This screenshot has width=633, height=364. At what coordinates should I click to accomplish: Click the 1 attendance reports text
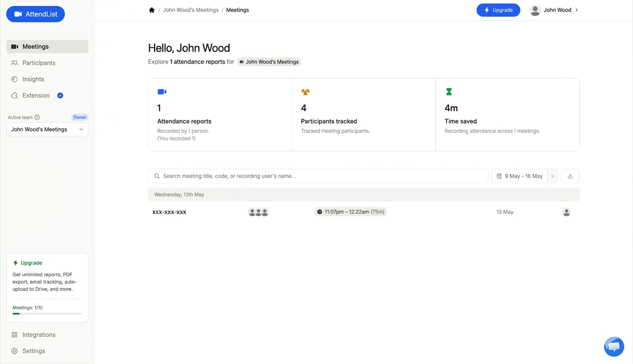pos(197,62)
